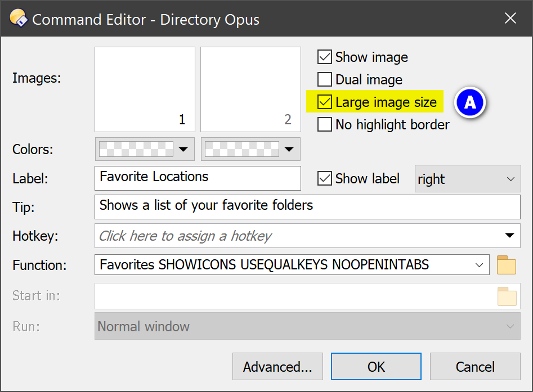Click the Directory Opus title bar icon

(19, 19)
